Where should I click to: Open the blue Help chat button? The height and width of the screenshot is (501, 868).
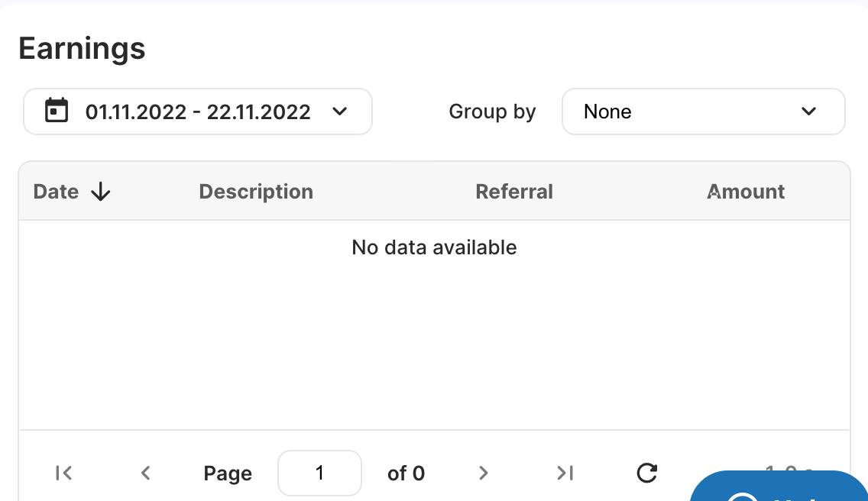click(779, 486)
